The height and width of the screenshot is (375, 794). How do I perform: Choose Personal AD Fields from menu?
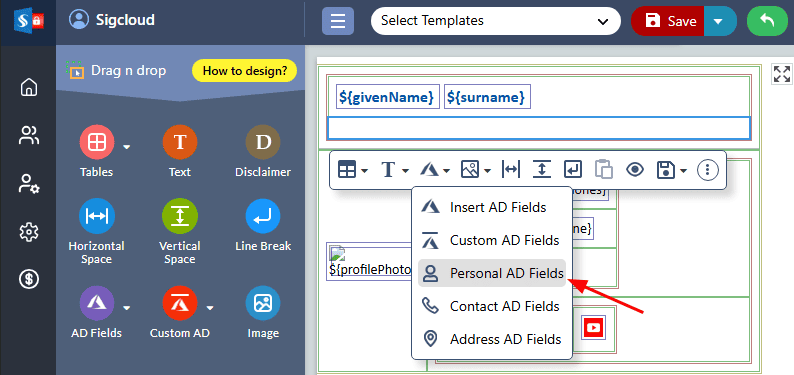click(492, 273)
